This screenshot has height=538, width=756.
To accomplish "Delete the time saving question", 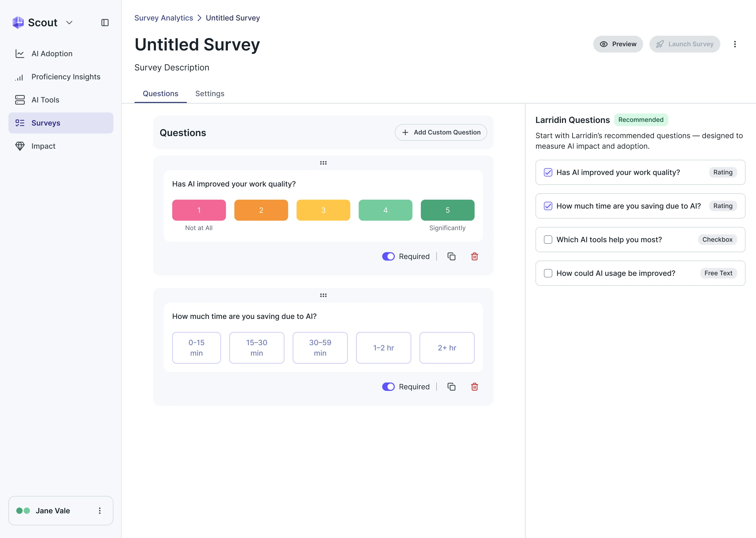I will coord(474,387).
